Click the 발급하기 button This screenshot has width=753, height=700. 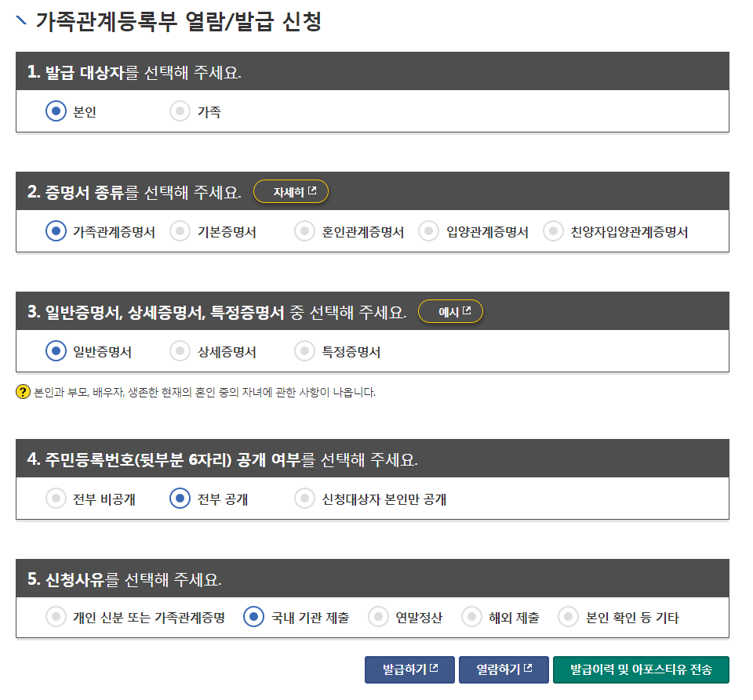pos(409,669)
